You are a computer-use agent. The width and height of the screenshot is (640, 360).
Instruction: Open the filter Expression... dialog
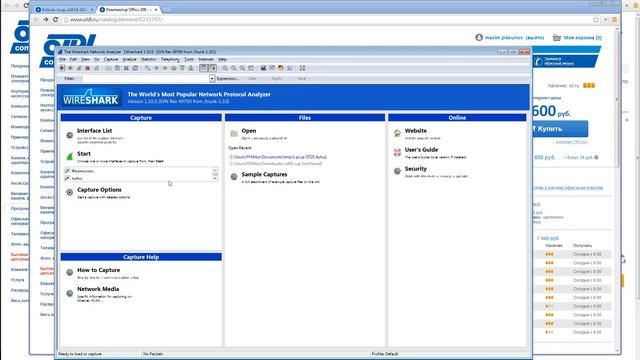(227, 78)
